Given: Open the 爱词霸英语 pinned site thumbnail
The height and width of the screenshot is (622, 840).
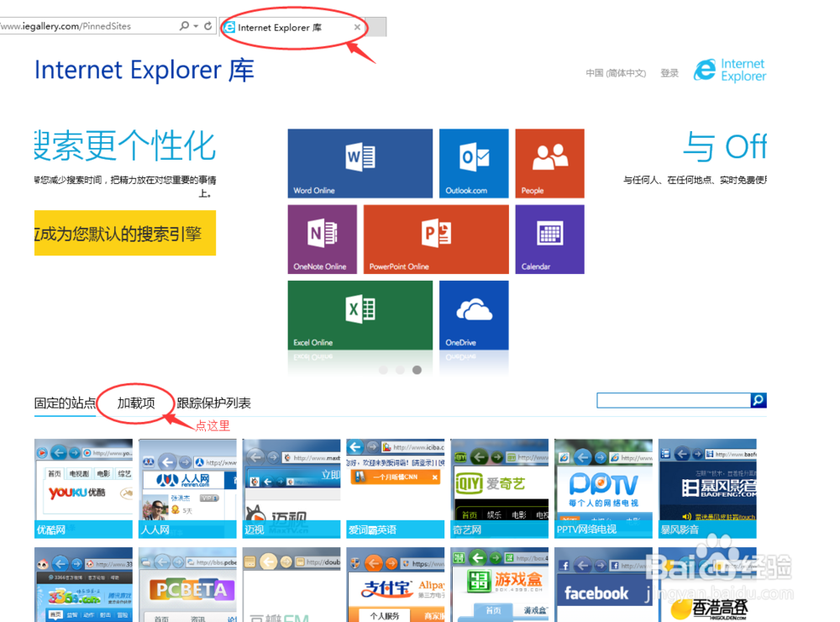Looking at the screenshot, I should pyautogui.click(x=395, y=488).
